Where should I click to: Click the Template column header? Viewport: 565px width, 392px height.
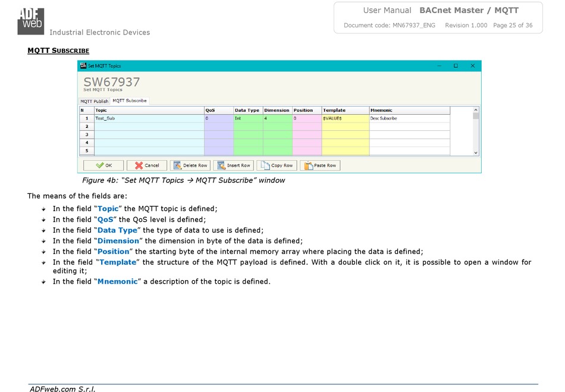coord(346,110)
